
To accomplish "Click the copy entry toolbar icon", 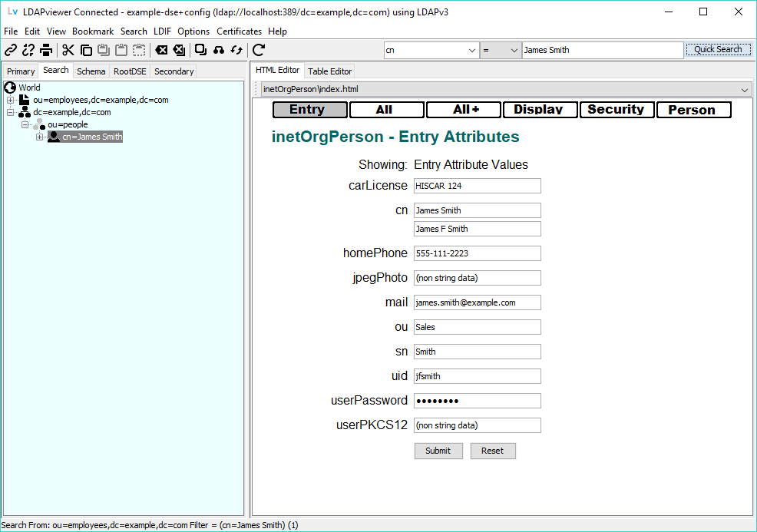I will point(86,50).
